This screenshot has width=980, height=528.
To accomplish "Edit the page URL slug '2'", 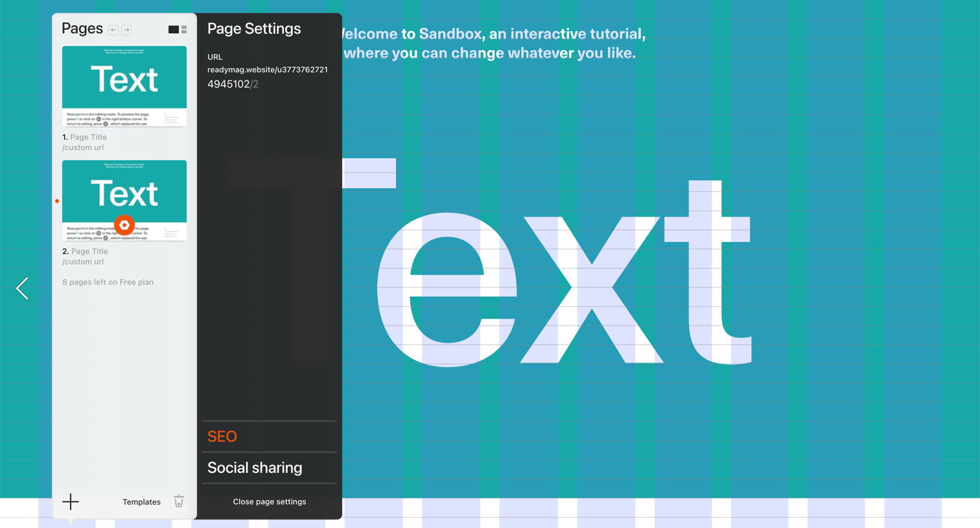I will [256, 84].
